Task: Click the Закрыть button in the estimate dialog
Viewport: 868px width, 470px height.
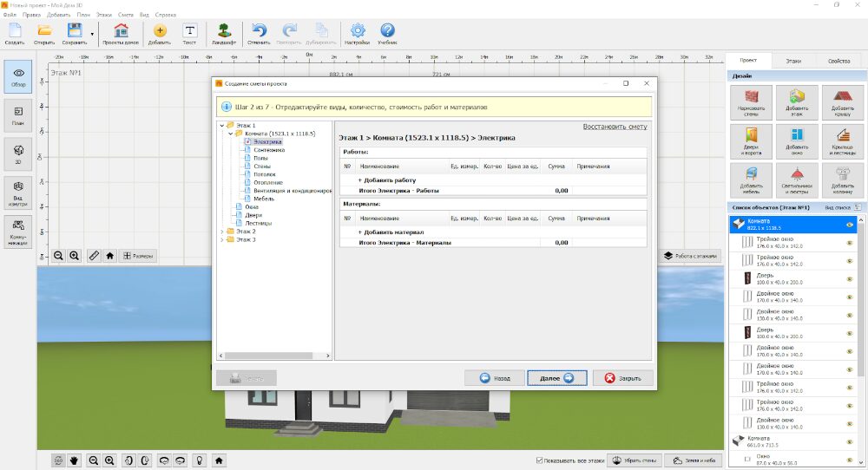Action: (x=622, y=378)
